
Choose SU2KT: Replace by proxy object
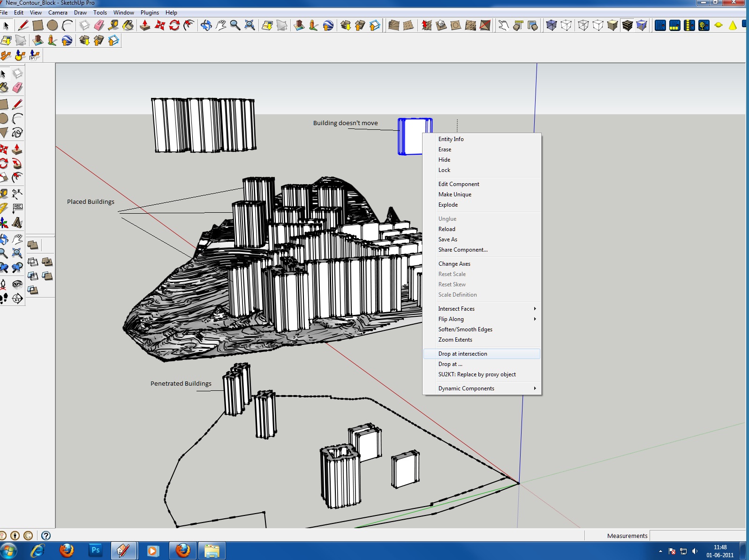pyautogui.click(x=482, y=374)
